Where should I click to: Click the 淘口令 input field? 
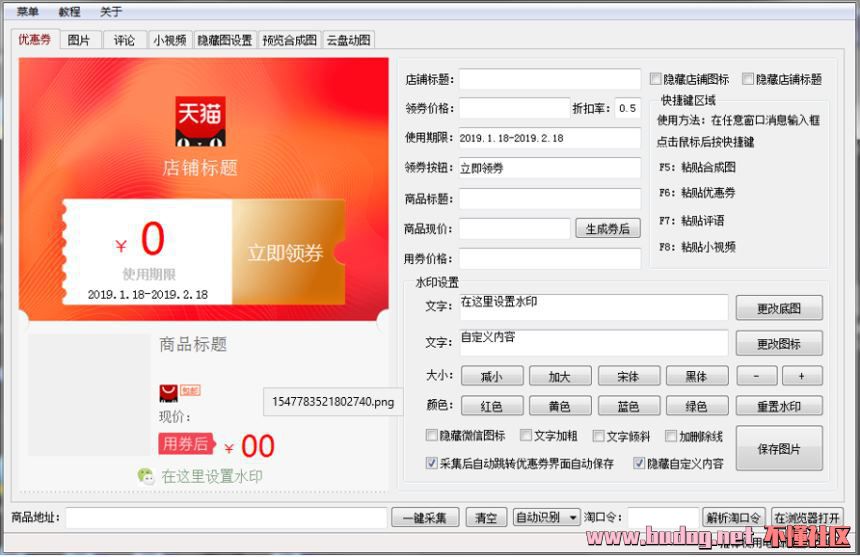coord(663,517)
